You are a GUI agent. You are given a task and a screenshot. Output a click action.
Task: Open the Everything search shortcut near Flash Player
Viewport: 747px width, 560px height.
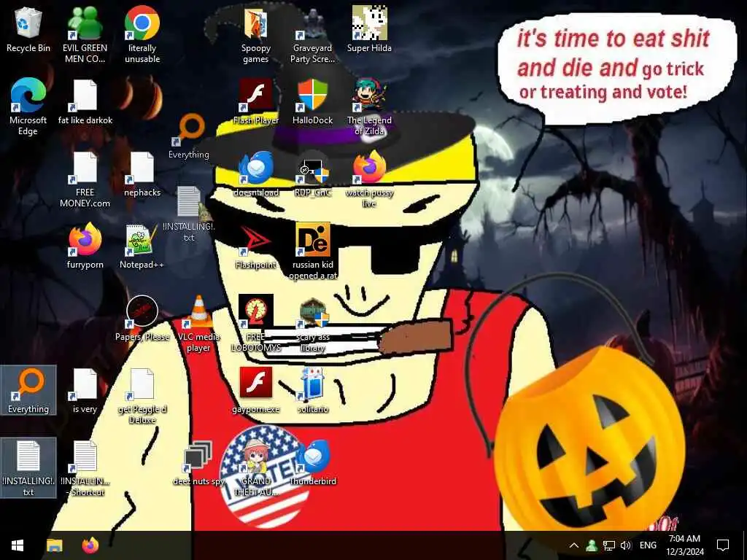point(189,136)
